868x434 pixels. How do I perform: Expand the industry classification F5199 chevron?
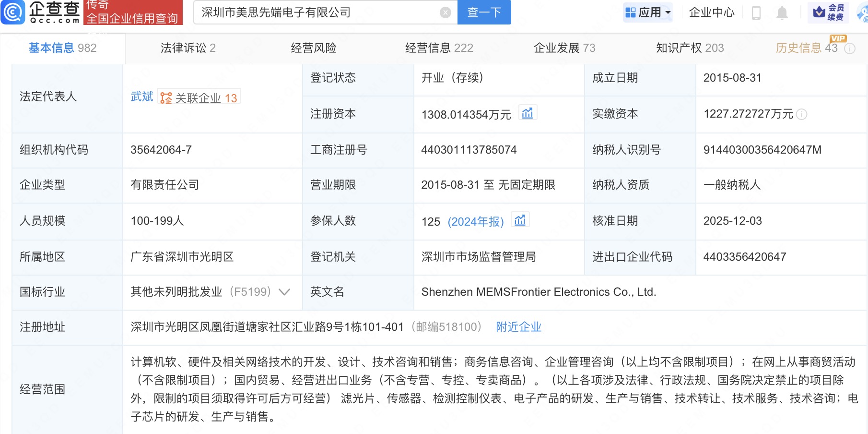pyautogui.click(x=284, y=292)
